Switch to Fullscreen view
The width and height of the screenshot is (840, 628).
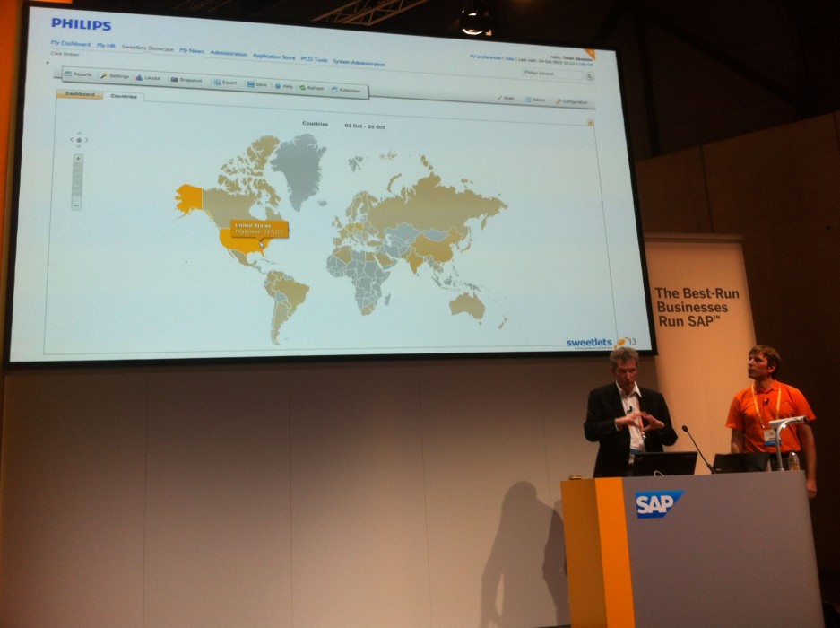point(346,90)
